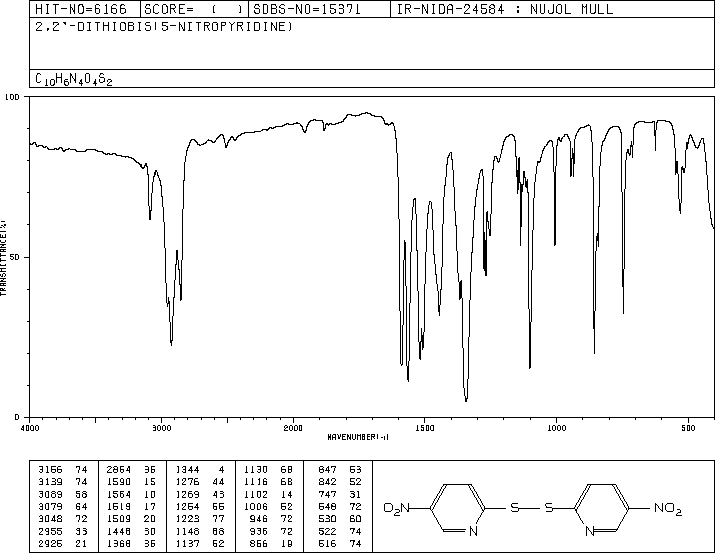Click the 936 peak value
The image size is (715, 553).
pyautogui.click(x=259, y=531)
